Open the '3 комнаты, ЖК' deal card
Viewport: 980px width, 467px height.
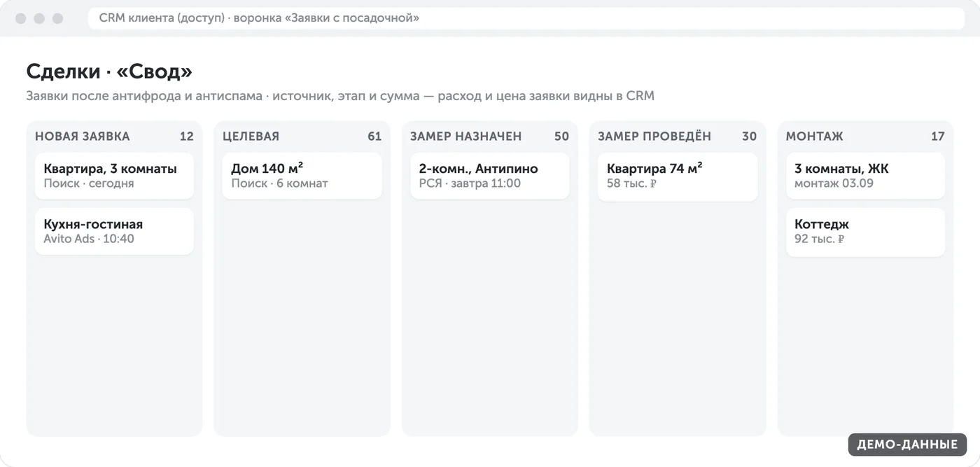865,176
